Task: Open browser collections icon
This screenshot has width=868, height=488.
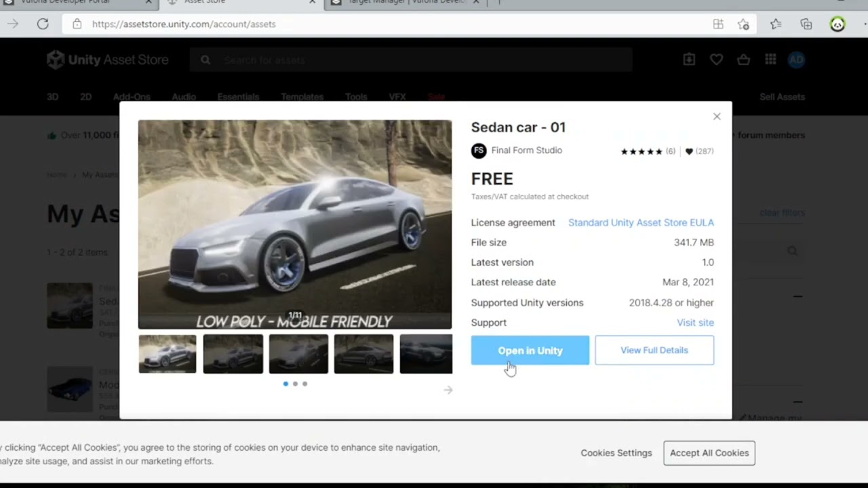Action: [806, 24]
